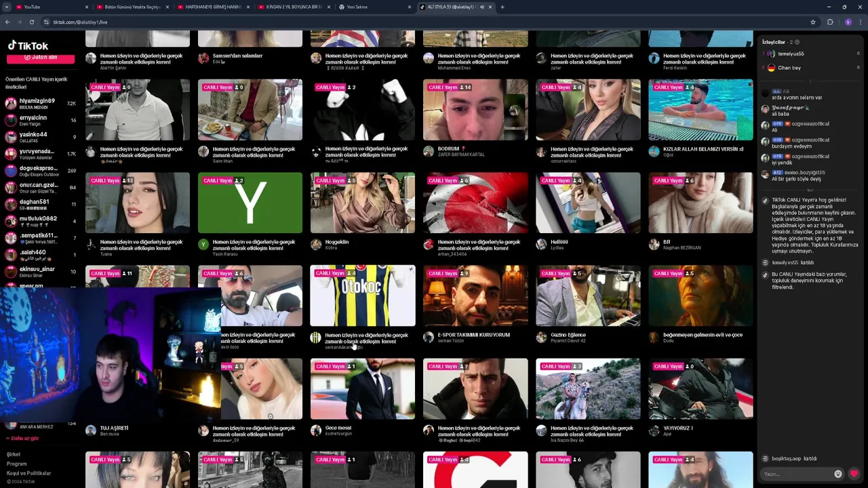Open a new browser tab with plus
This screenshot has width=868, height=488.
502,7
